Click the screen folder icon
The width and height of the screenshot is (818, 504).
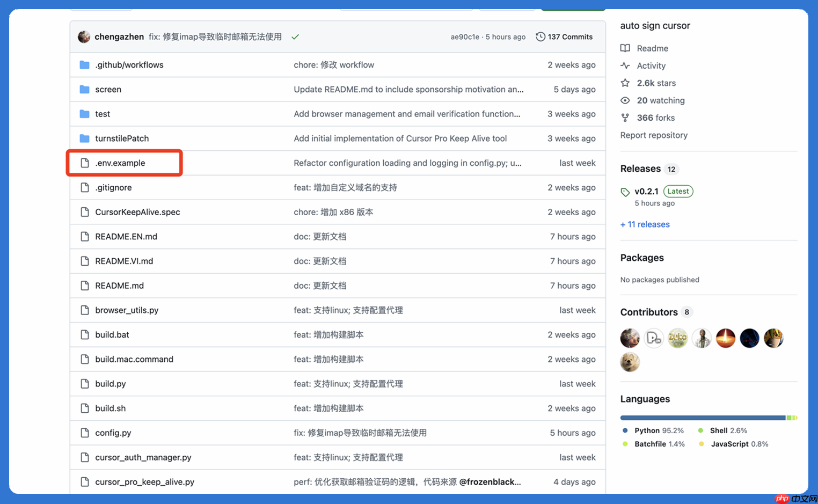coord(84,90)
